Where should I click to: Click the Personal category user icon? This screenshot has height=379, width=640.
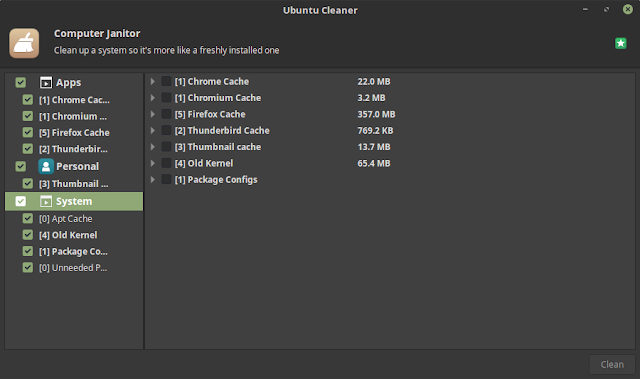[x=46, y=166]
